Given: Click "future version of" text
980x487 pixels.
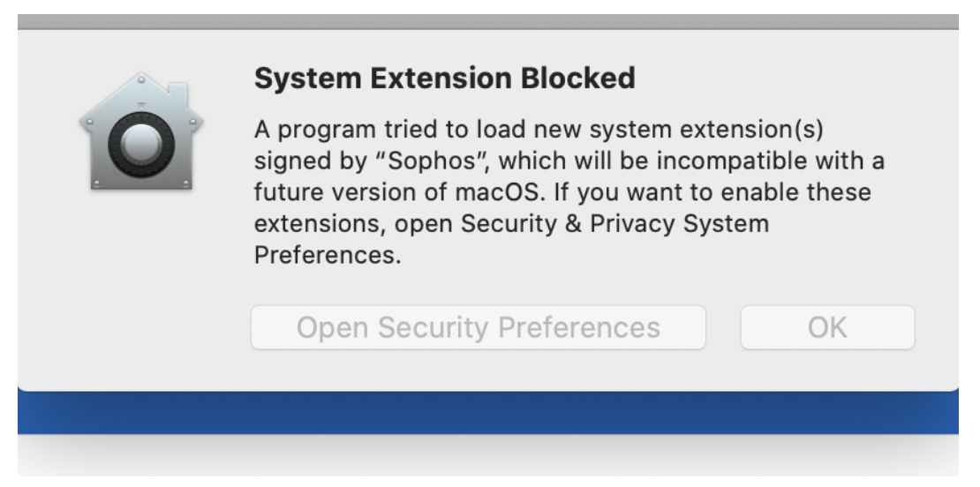Looking at the screenshot, I should (x=351, y=192).
